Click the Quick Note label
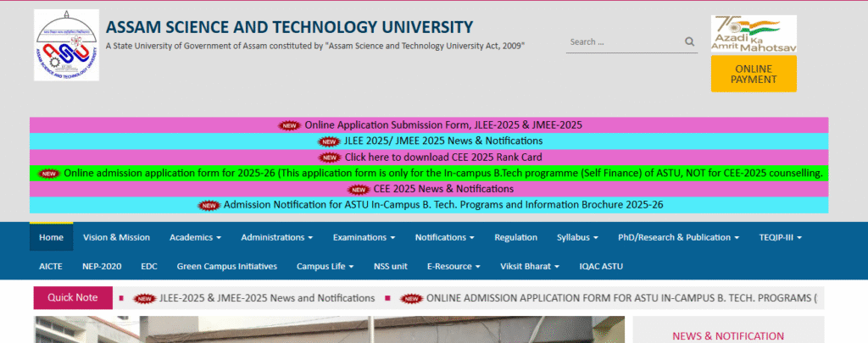868x343 pixels. pyautogui.click(x=73, y=297)
